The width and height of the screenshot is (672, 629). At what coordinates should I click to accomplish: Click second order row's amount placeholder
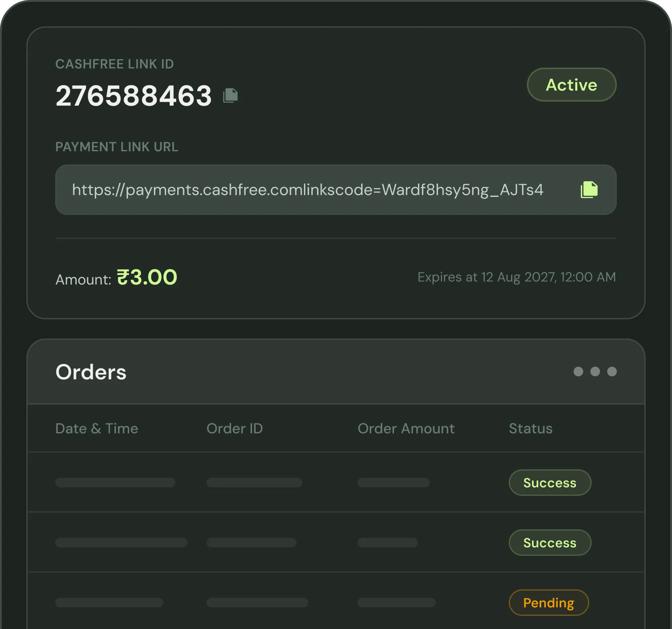pyautogui.click(x=388, y=543)
